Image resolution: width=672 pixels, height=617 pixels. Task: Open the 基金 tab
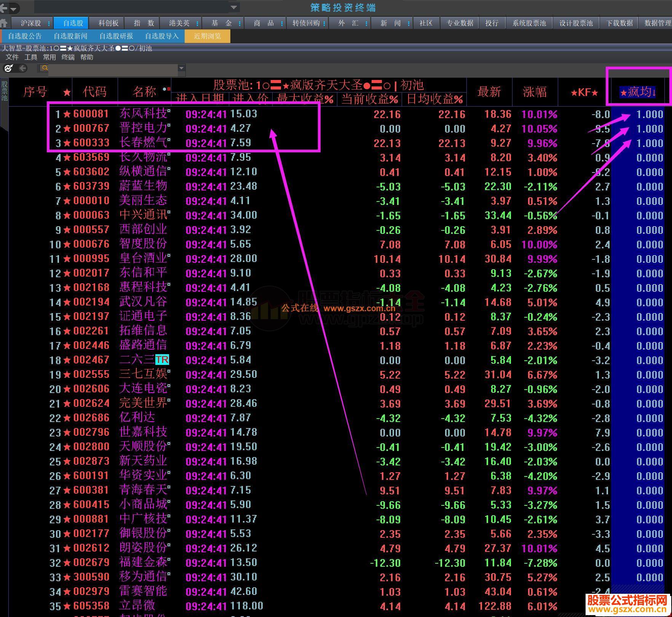click(221, 23)
